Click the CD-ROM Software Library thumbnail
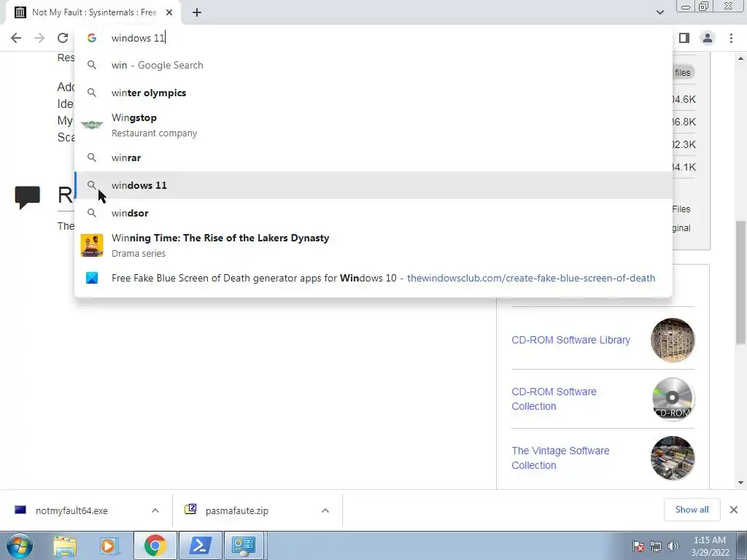This screenshot has height=560, width=747. coord(673,340)
